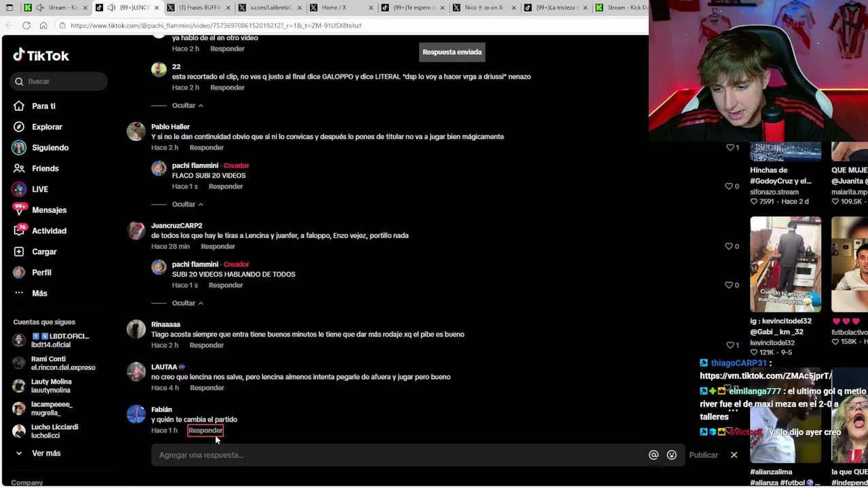The width and height of the screenshot is (868, 488).
Task: Like SUBI 20 VIDEOS HABLANDO DE TODOS heart
Action: (x=730, y=285)
